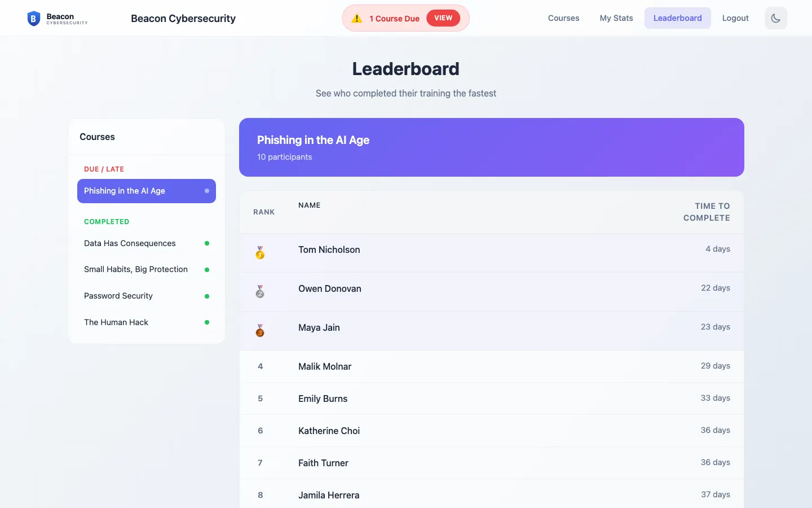Click the name Maya Jain
Viewport: 812px width, 508px height.
[319, 327]
